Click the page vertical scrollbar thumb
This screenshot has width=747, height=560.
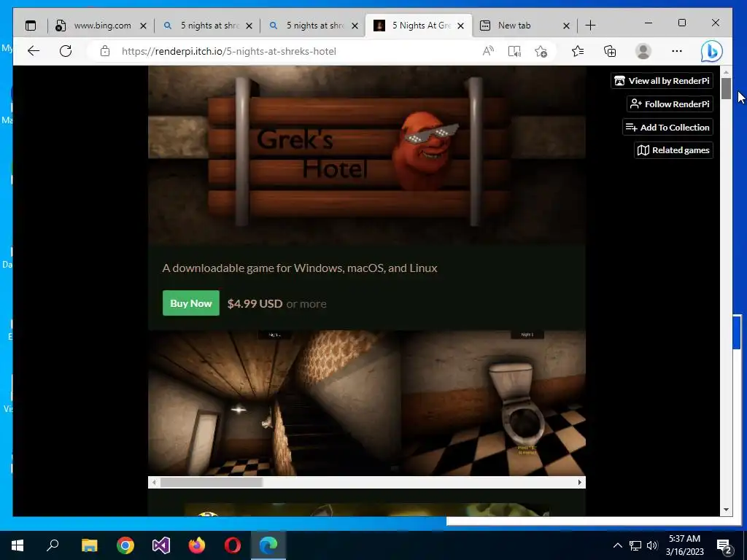[x=726, y=88]
